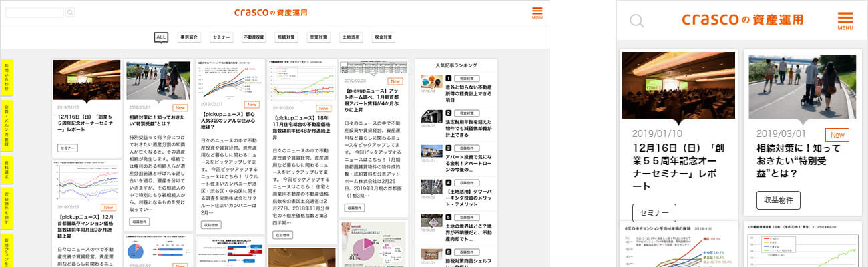This screenshot has width=868, height=267.
Task: Open the アットホーム table thumbnail
Action: (373, 69)
